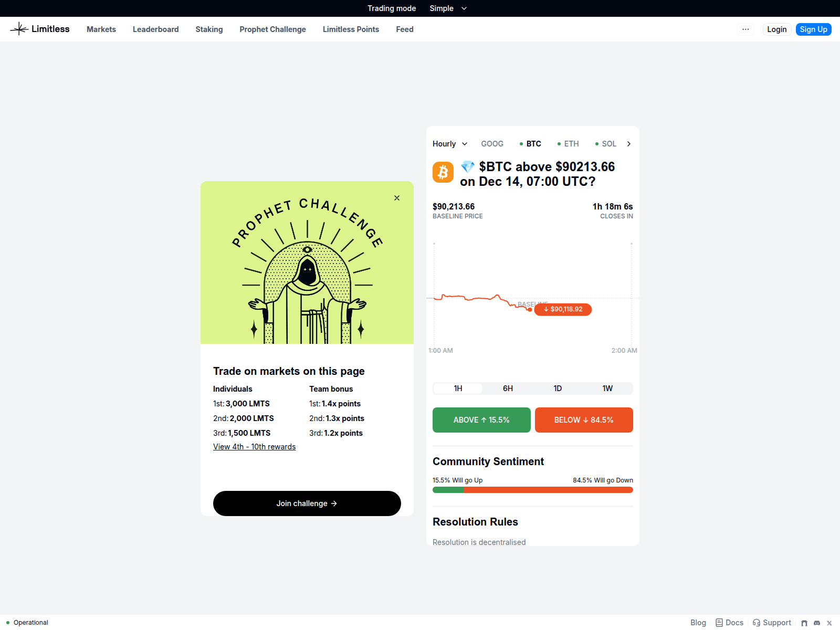Switch chart to 1W timeframe
The height and width of the screenshot is (630, 840).
point(607,388)
